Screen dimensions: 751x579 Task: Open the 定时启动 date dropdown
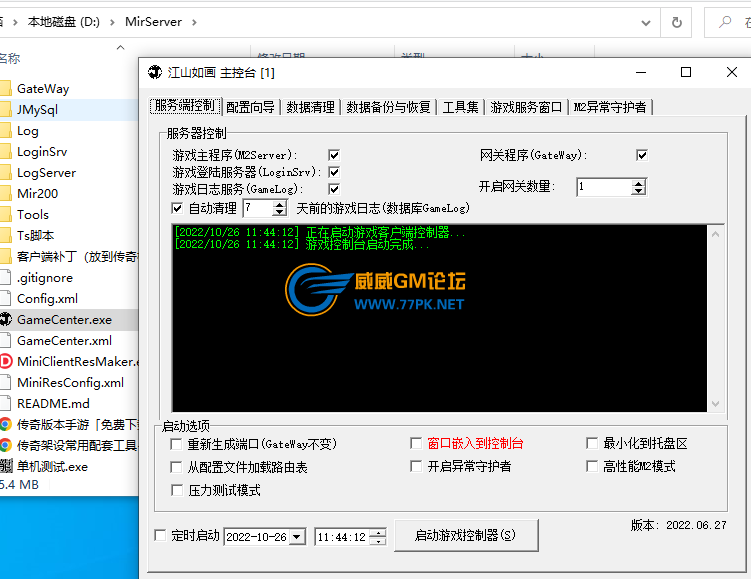297,537
